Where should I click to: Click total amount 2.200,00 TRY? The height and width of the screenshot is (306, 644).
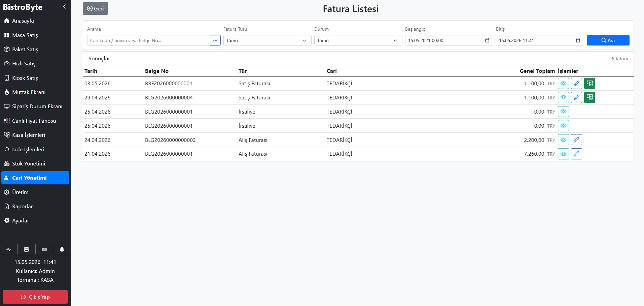point(539,140)
